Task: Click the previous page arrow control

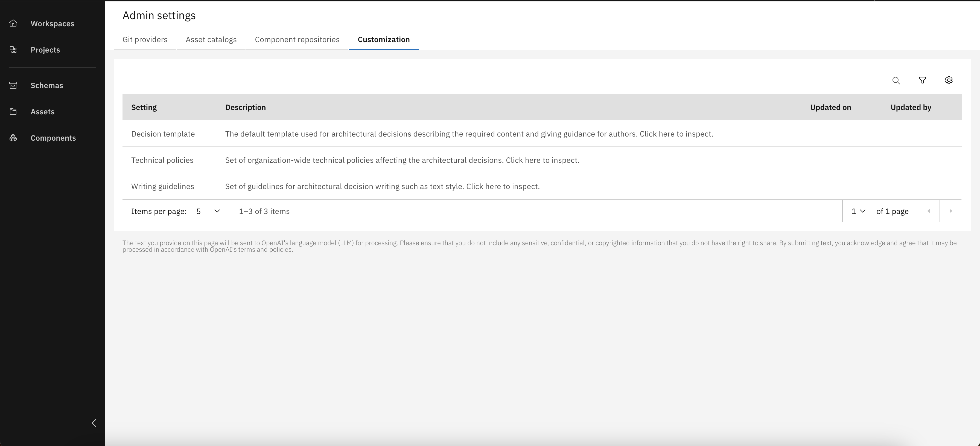Action: tap(929, 211)
